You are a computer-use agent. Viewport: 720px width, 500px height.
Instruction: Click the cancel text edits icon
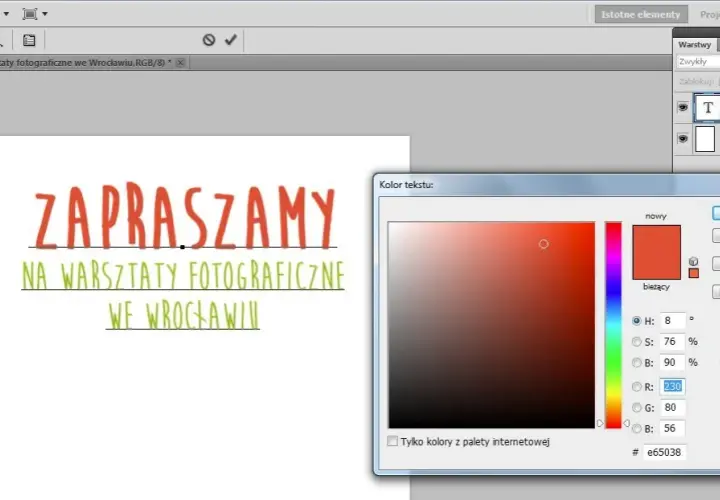click(x=209, y=40)
